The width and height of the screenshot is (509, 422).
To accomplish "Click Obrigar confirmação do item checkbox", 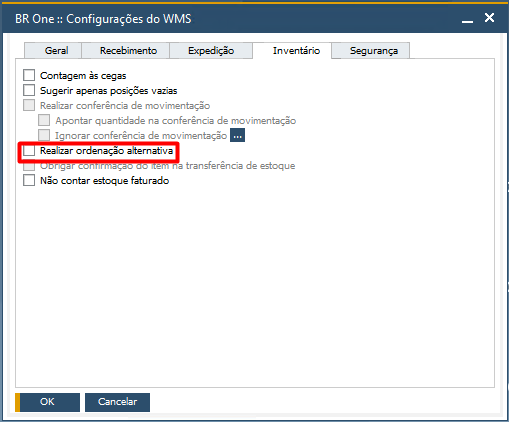I will point(29,166).
